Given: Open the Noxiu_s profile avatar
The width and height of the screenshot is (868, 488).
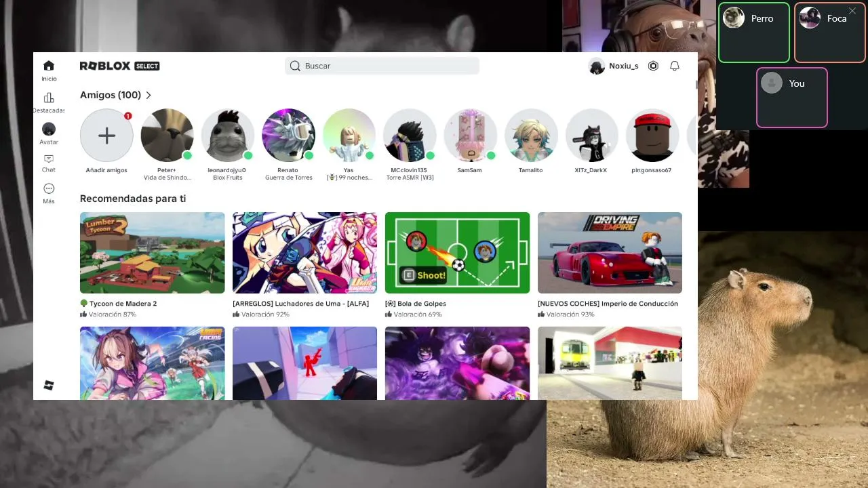Looking at the screenshot, I should click(597, 66).
